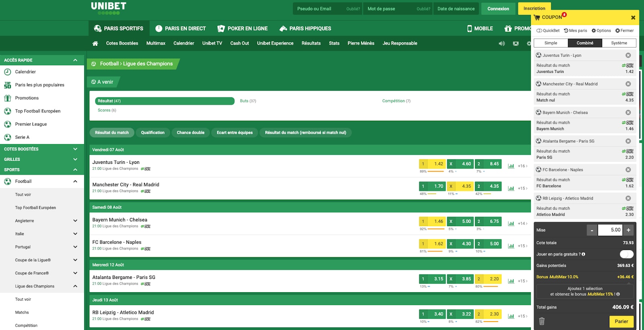644x330 pixels.
Task: Expand Italie football leagues
Action: pos(75,234)
